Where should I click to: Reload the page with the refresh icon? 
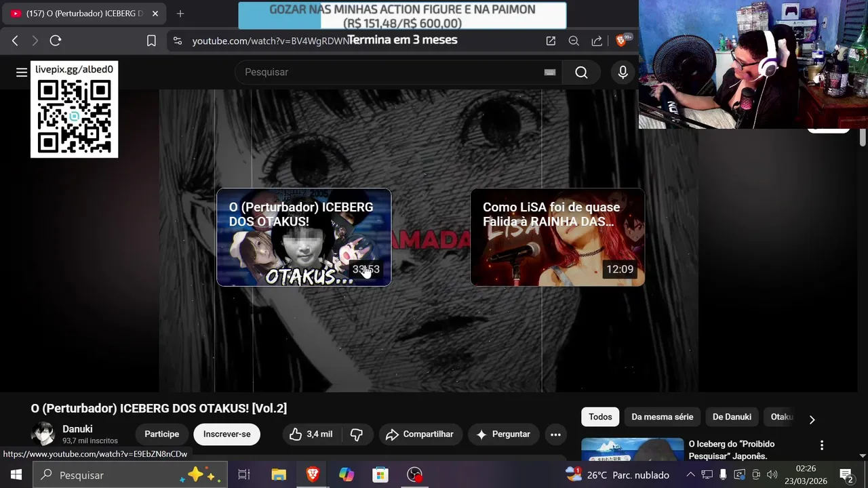pos(56,41)
